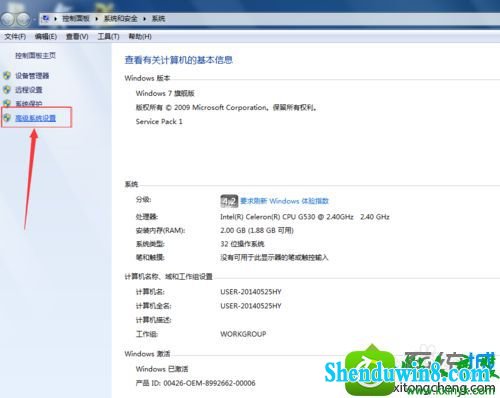
Task: Click the 32 位操作系统 value
Action: coord(242,244)
